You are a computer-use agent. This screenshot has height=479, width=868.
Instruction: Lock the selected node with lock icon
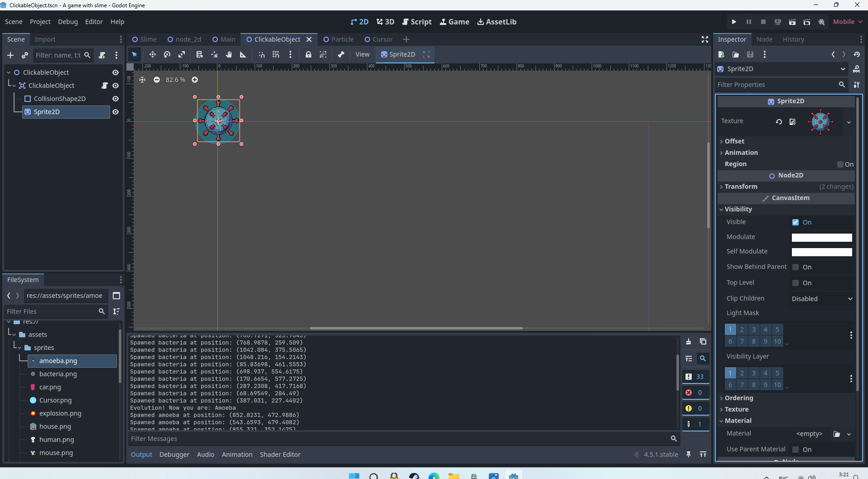point(308,54)
